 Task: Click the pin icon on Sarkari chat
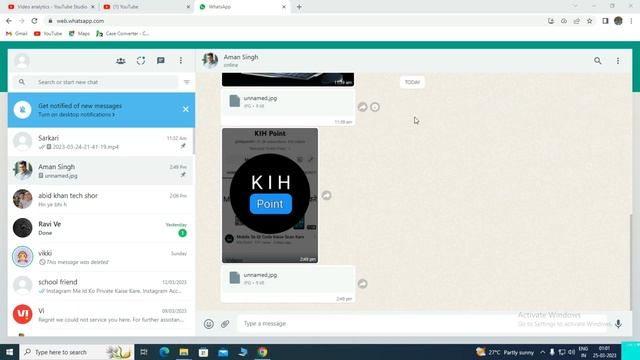pyautogui.click(x=183, y=146)
